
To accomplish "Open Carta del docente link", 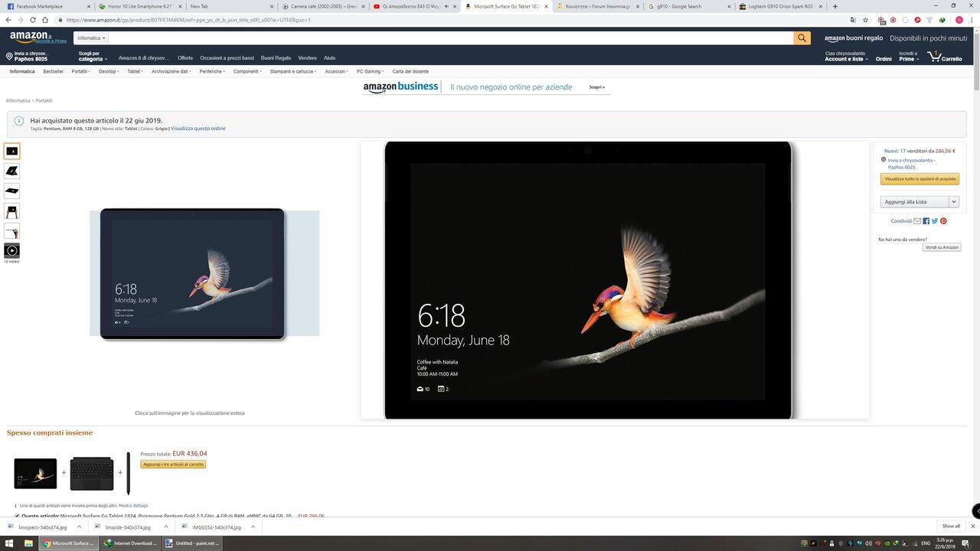I will pos(410,71).
